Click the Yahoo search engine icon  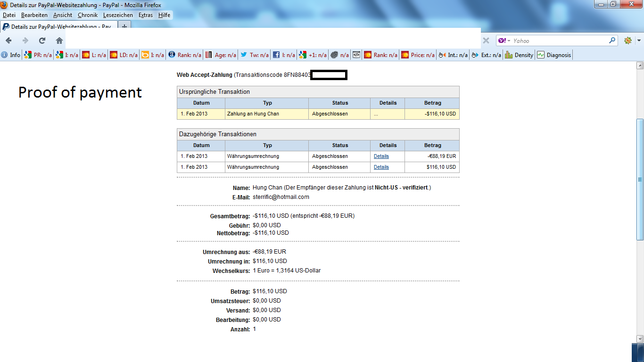502,41
